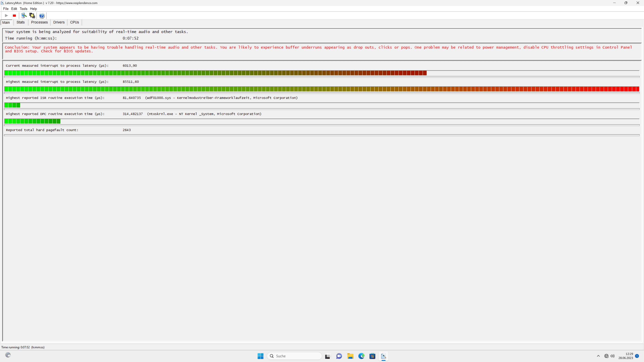
Task: Open help via blue question mark icon
Action: pyautogui.click(x=42, y=16)
